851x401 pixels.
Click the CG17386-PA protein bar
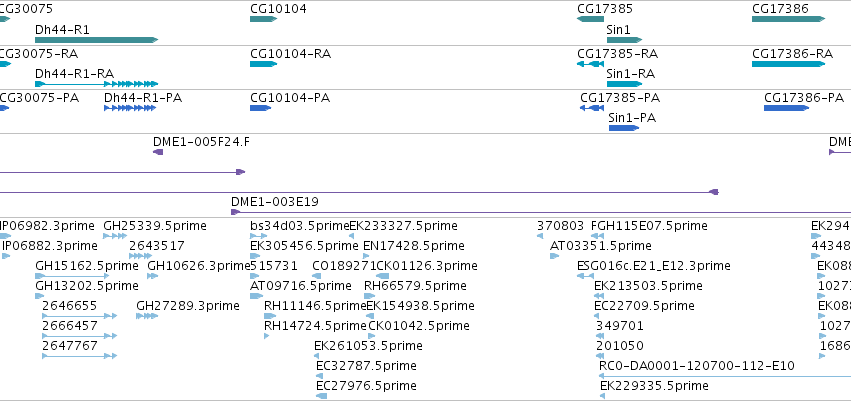click(786, 108)
